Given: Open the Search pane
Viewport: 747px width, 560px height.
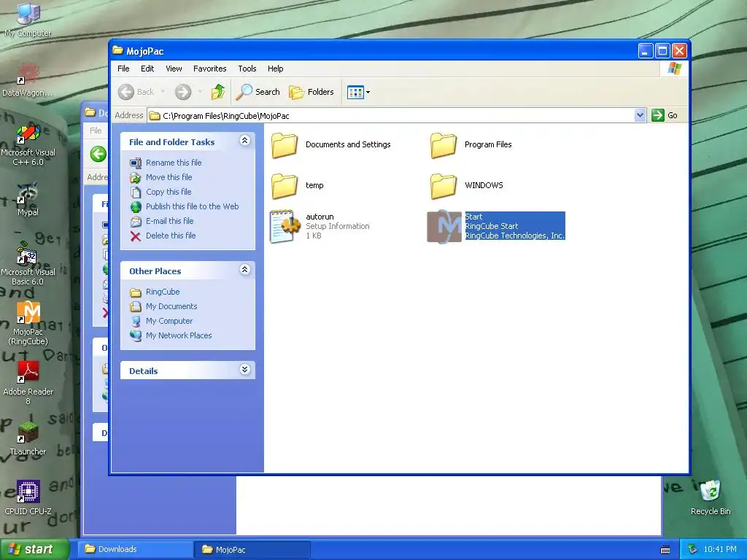Looking at the screenshot, I should [258, 92].
